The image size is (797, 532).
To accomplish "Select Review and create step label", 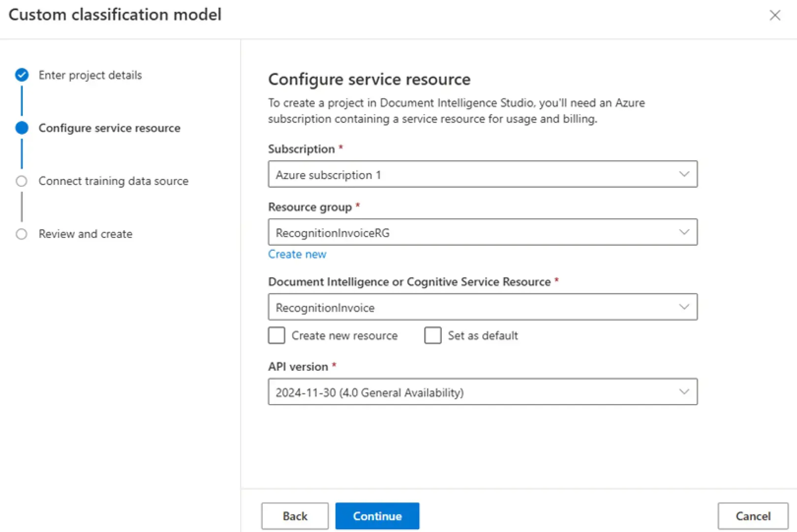I will pos(86,234).
